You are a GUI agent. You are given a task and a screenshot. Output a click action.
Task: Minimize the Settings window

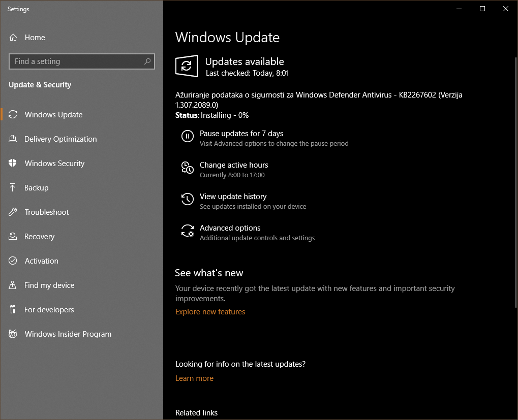point(459,9)
